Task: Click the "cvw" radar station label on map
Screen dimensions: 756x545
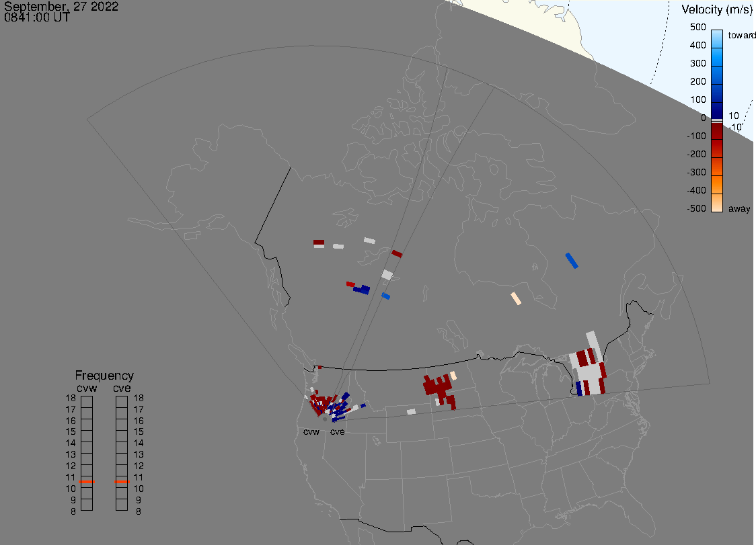Action: pos(311,431)
